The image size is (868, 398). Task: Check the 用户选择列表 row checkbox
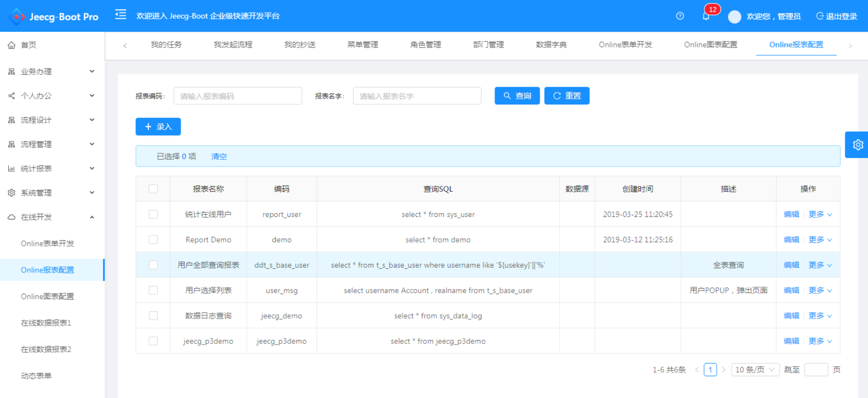coord(153,290)
